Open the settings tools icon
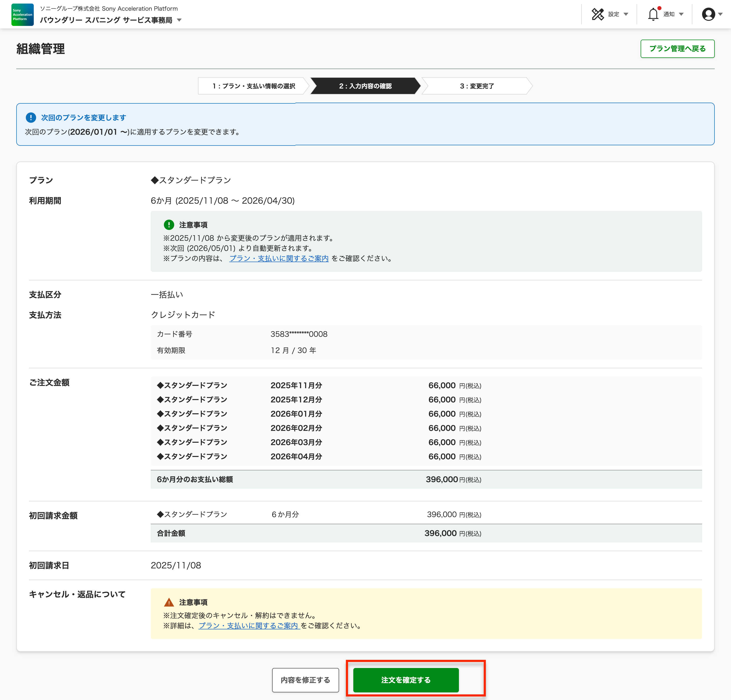Viewport: 731px width, 700px height. (597, 14)
